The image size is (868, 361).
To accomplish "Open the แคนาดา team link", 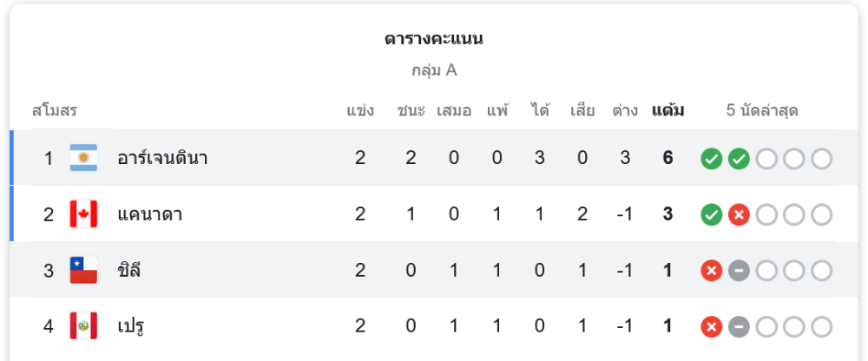I will coord(149,213).
